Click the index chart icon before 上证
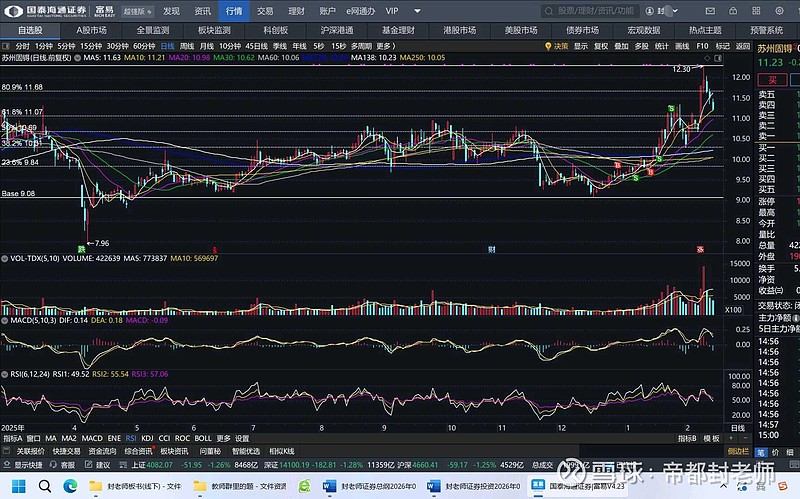 [123, 465]
